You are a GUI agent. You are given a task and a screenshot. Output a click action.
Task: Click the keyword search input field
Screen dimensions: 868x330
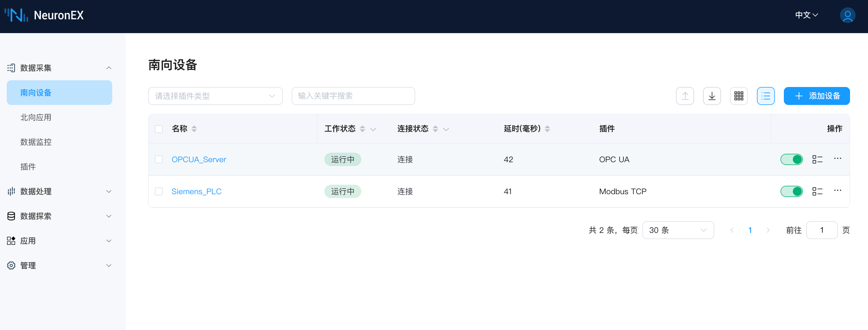coord(353,96)
